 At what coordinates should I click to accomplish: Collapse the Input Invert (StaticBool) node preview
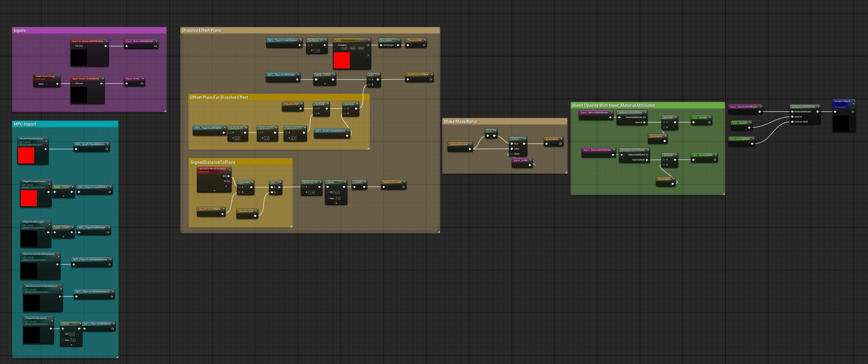pyautogui.click(x=102, y=78)
